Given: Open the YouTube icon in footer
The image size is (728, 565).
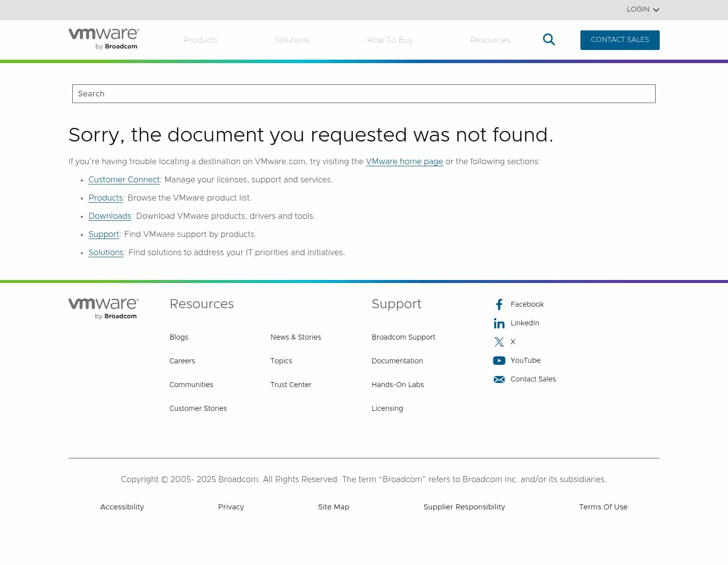Looking at the screenshot, I should (499, 361).
